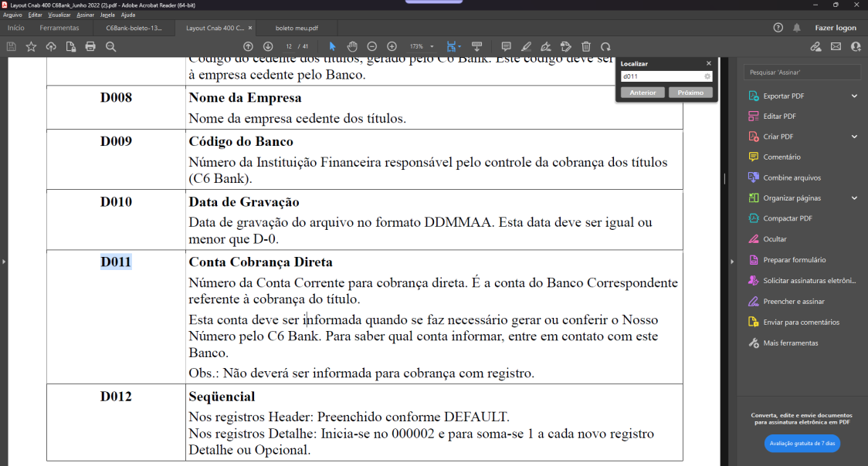Click the Save file icon
This screenshot has width=868, height=466.
(x=11, y=47)
